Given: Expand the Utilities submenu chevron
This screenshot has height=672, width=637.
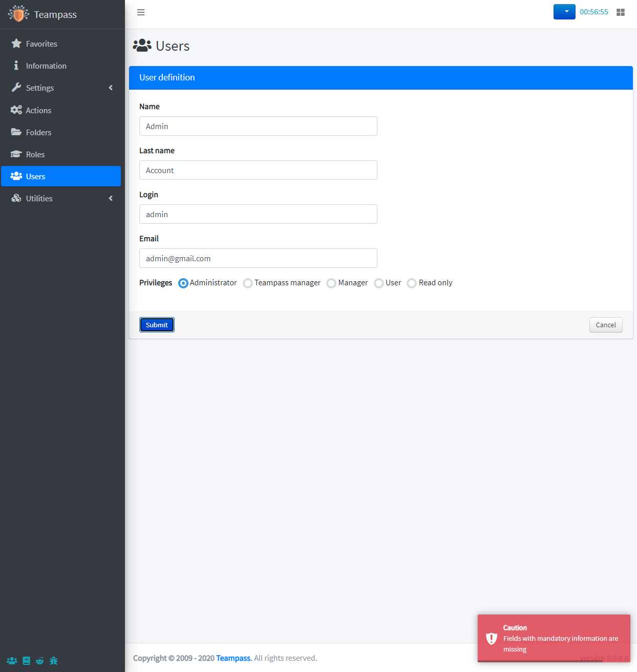Looking at the screenshot, I should tap(111, 198).
